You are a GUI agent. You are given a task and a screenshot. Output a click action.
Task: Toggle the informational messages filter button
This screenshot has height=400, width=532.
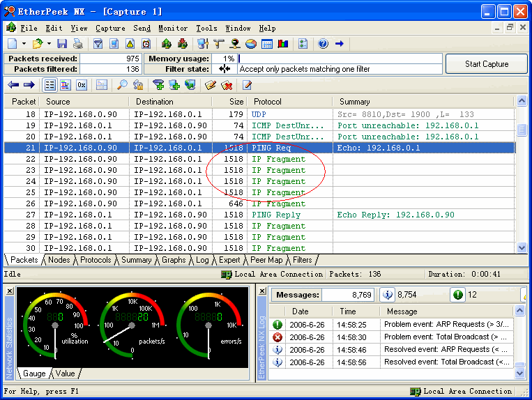[388, 295]
